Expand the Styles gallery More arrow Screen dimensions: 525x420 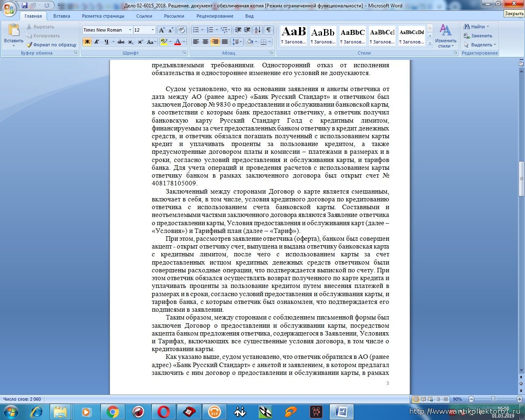point(430,43)
